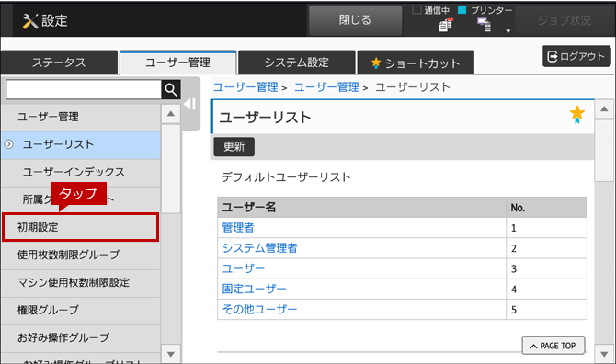This screenshot has width=616, height=364.
Task: Click second ユーザー管理 breadcrumb link
Action: pyautogui.click(x=326, y=87)
